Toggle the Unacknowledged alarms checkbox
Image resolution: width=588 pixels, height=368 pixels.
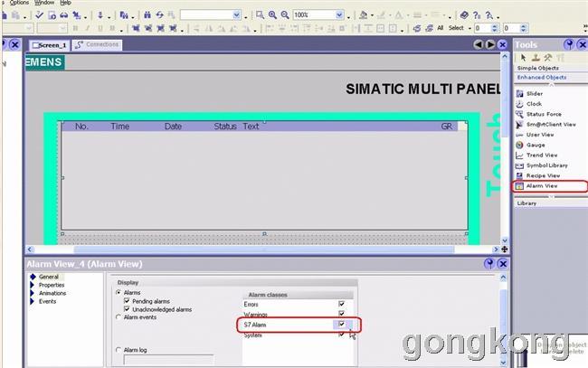[127, 309]
